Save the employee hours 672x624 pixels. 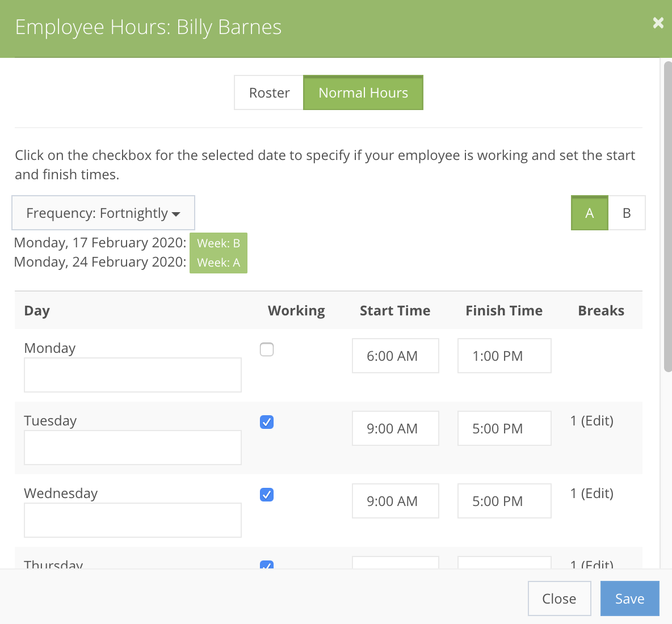[629, 598]
